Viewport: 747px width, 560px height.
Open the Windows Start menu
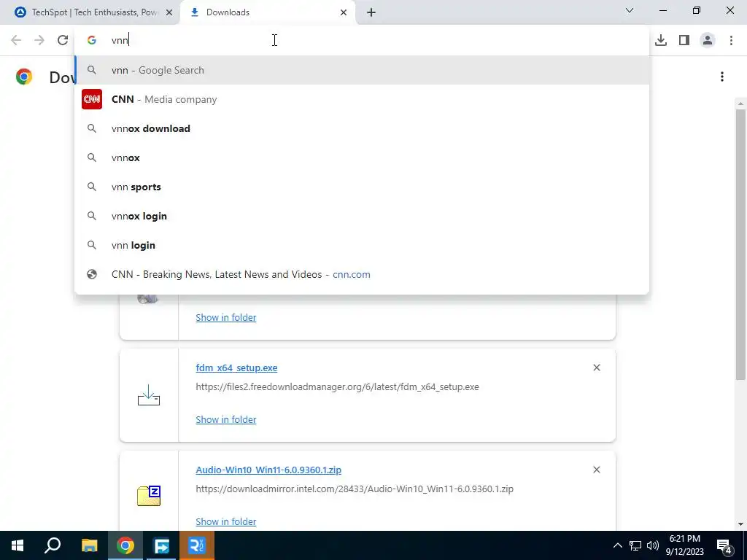[18, 545]
